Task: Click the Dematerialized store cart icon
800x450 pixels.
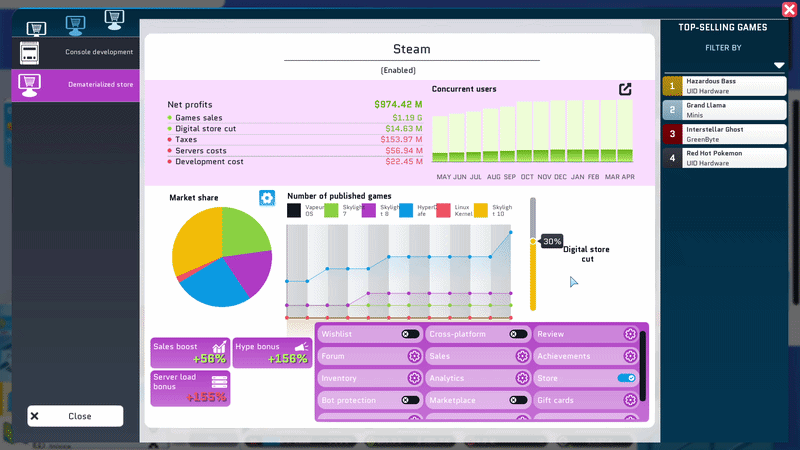Action: (x=30, y=85)
